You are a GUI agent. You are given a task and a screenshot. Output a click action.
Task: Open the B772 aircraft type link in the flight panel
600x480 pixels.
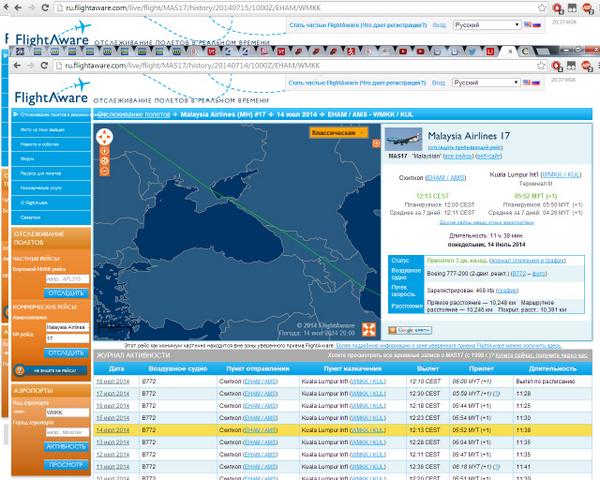pos(518,274)
